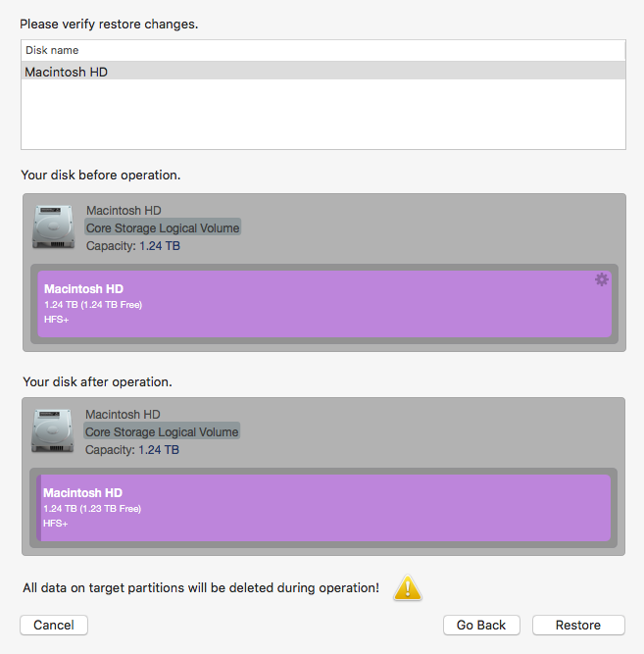The width and height of the screenshot is (644, 654).
Task: Click the yellow warning triangle icon
Action: (408, 587)
